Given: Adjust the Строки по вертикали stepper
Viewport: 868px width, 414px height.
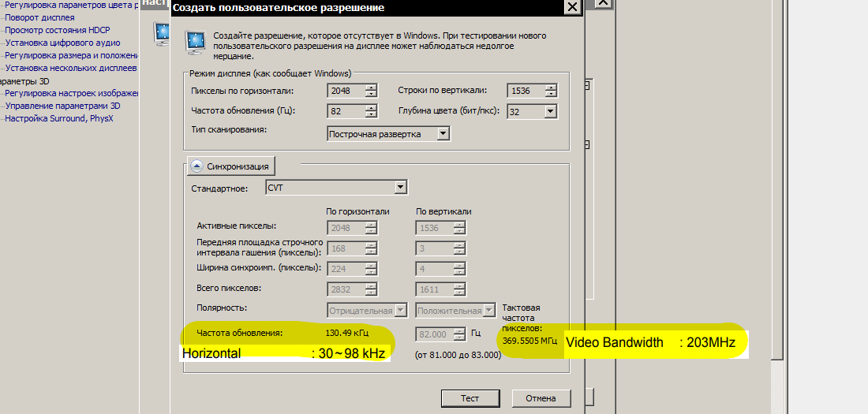Looking at the screenshot, I should click(x=551, y=91).
